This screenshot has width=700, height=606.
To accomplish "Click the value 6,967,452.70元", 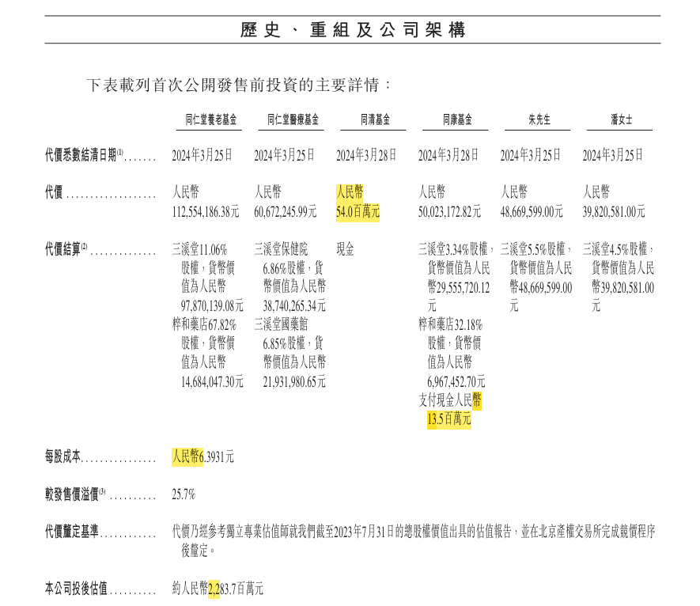I will [456, 382].
